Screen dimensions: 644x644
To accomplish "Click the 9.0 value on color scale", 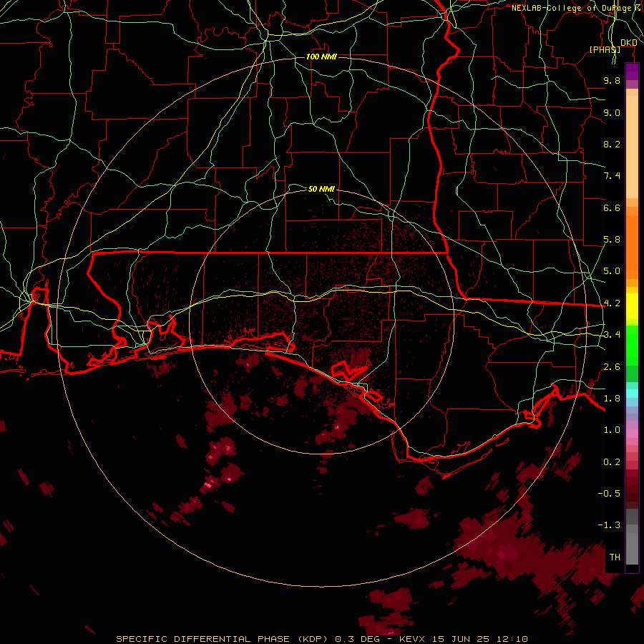I will [x=612, y=112].
